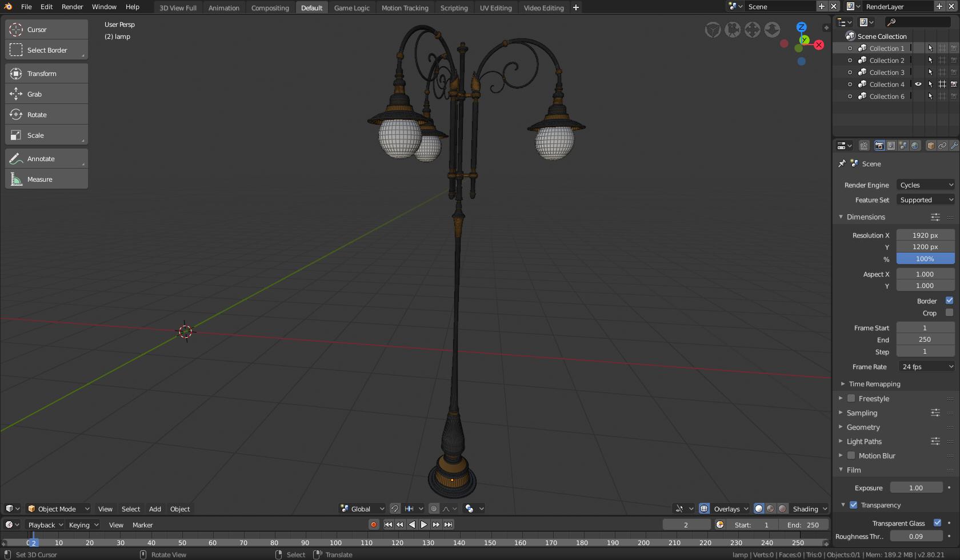Snap view to the Z axis on gizmo
The width and height of the screenshot is (960, 560).
click(802, 27)
